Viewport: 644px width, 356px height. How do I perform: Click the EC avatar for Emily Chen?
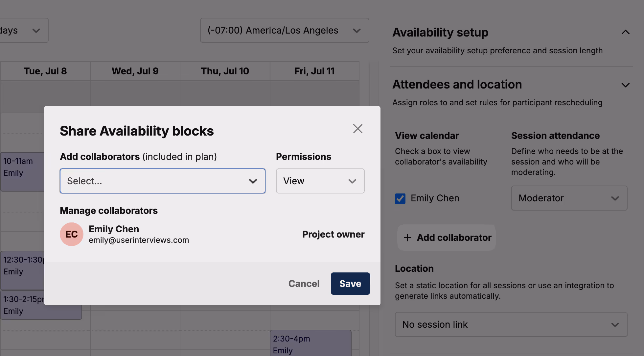click(71, 234)
